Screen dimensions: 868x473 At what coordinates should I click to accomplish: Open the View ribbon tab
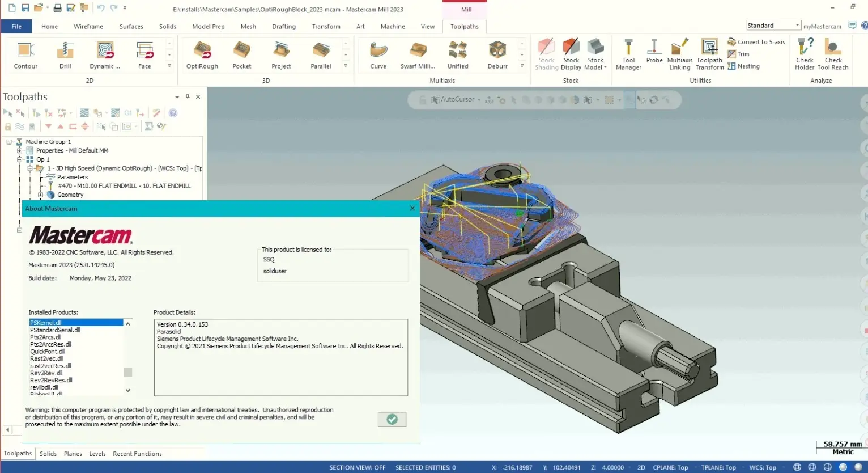click(x=428, y=27)
